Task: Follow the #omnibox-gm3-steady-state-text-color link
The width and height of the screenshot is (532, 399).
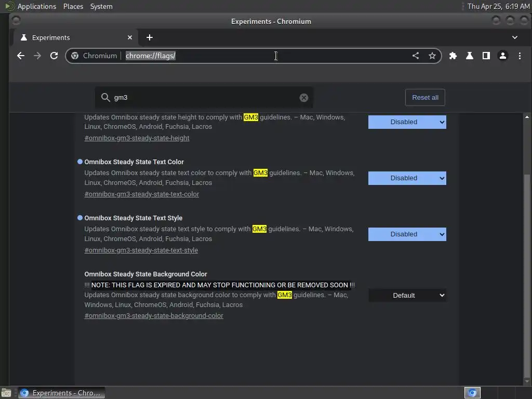Action: [141, 194]
